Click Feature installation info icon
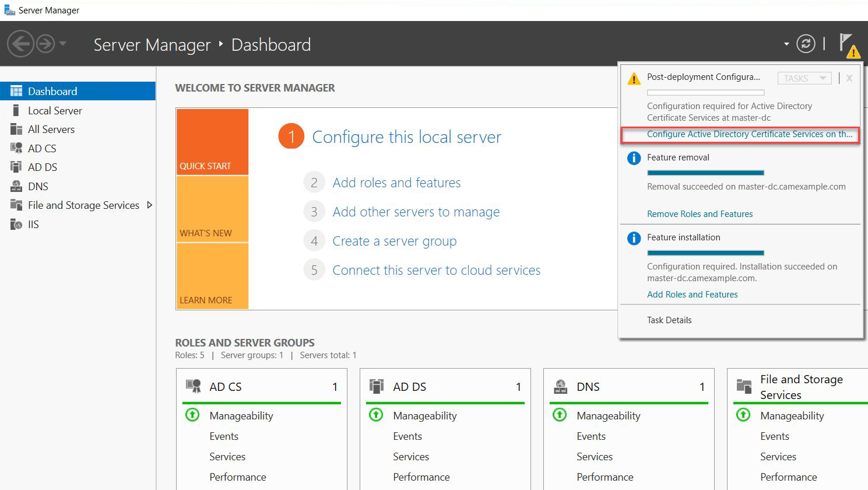 634,238
